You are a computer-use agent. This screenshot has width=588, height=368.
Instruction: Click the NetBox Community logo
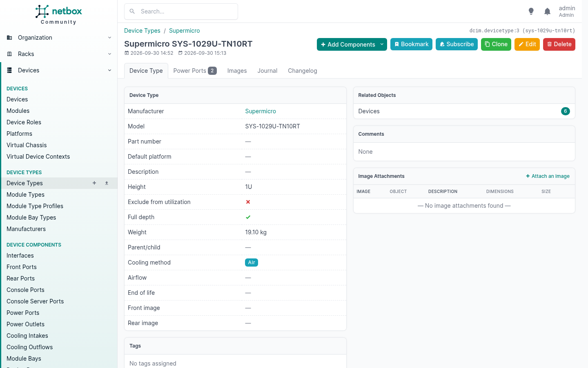coord(58,15)
